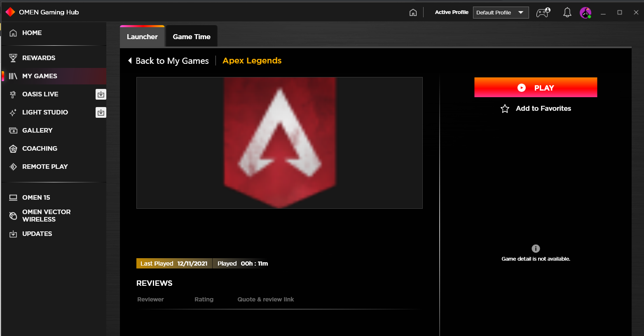Click the info icon above 'Game detail is not available'
This screenshot has width=644, height=336.
pos(536,248)
